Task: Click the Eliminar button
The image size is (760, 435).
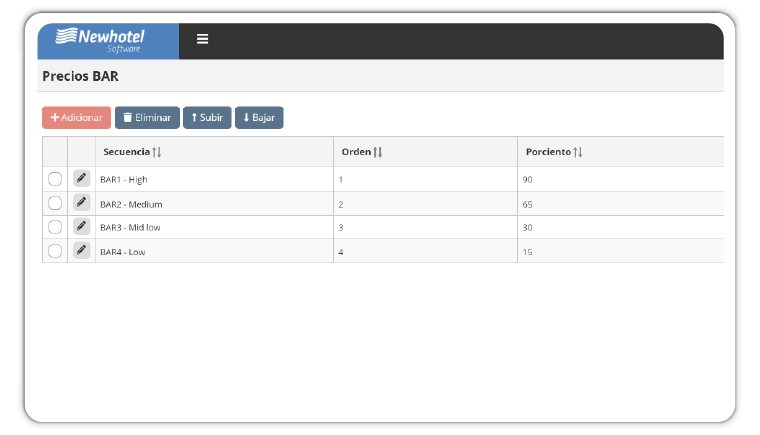Action: 147,117
